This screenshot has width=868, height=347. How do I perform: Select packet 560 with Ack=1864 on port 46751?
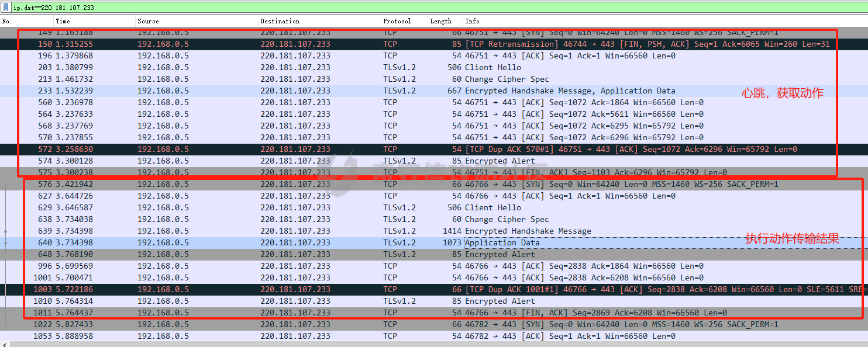[x=434, y=102]
